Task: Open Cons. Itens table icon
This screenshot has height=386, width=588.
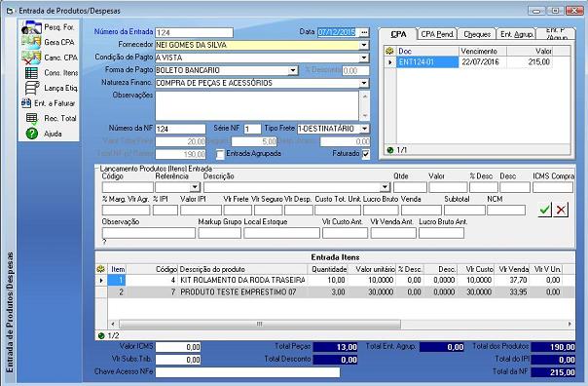Action: click(x=31, y=73)
